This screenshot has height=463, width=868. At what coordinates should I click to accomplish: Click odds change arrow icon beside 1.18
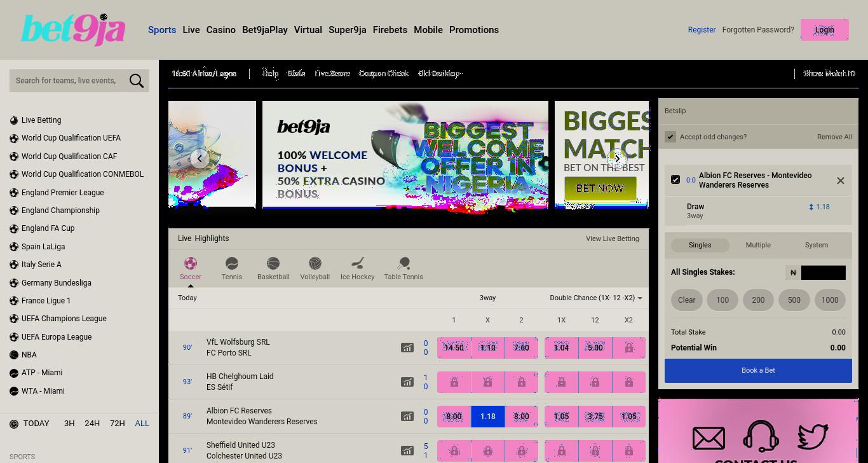click(811, 207)
